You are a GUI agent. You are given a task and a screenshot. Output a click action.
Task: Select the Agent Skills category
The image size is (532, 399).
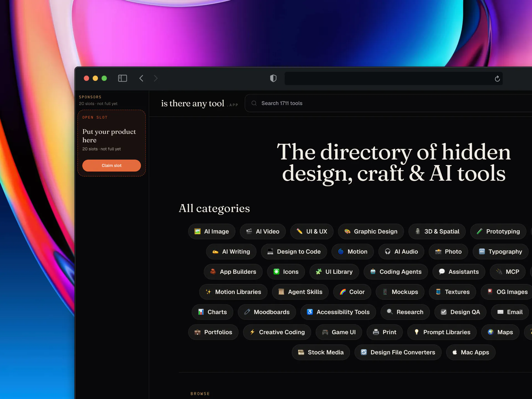(x=300, y=292)
